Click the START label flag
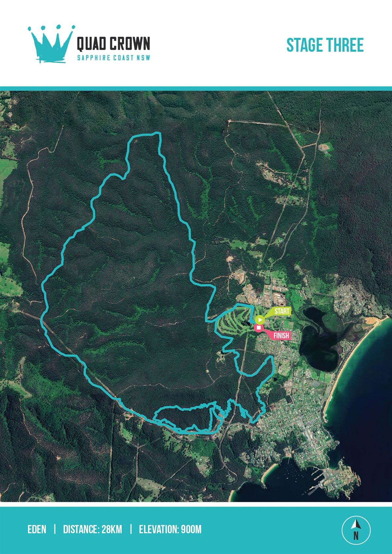The width and height of the screenshot is (392, 554). 281,311
